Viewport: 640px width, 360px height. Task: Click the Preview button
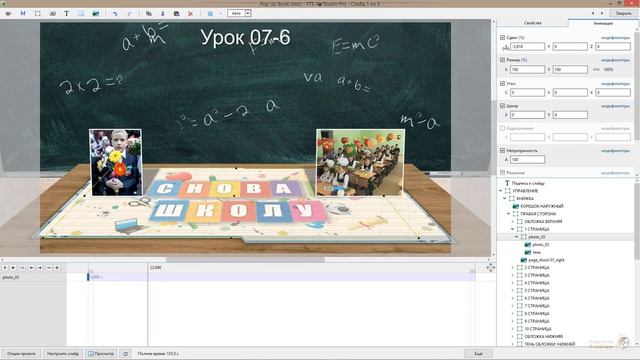101,354
